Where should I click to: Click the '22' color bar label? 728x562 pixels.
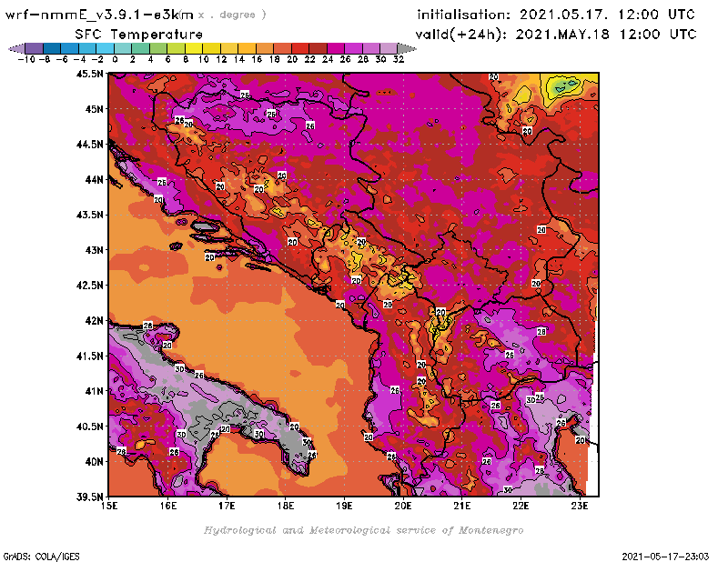click(309, 60)
